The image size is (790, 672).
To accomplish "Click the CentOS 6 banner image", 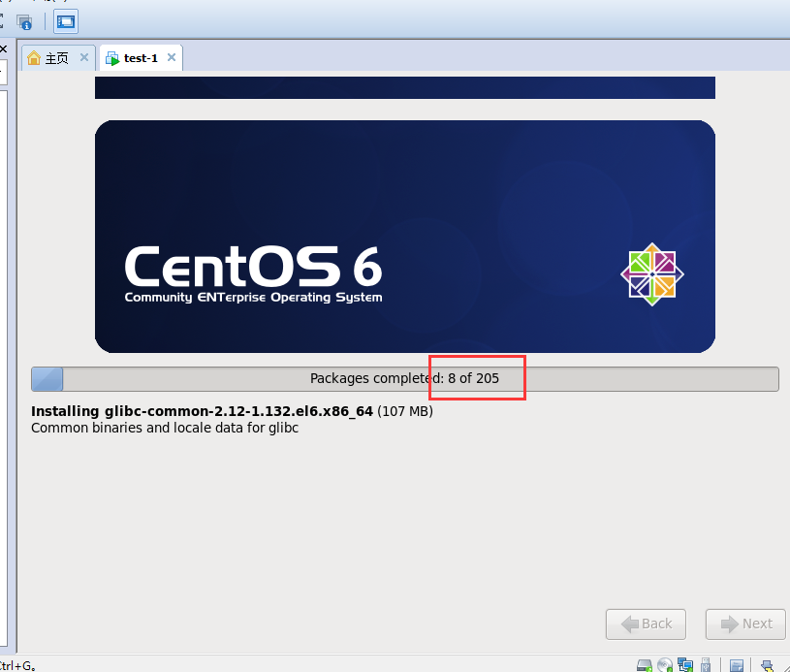I will point(405,237).
